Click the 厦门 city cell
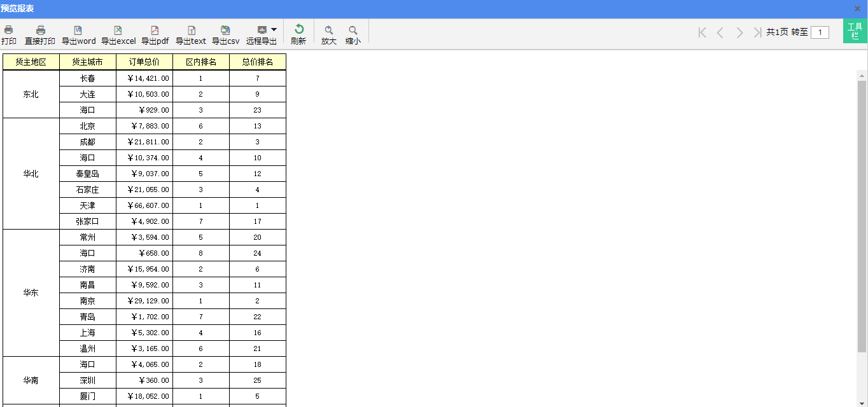 tap(88, 396)
